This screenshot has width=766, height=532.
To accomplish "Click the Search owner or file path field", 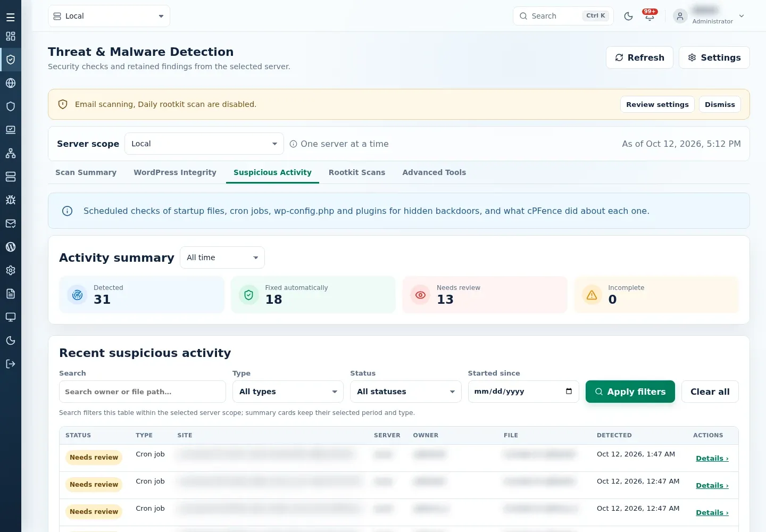I will coord(143,392).
